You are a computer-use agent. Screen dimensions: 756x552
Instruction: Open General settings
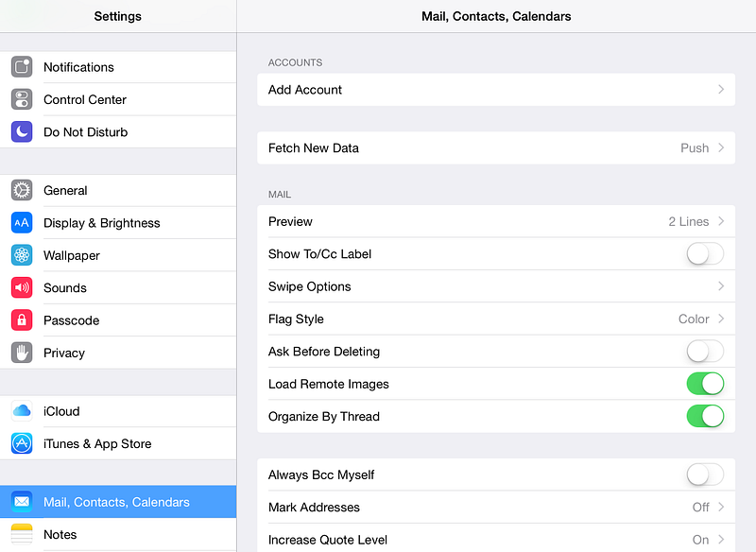118,190
